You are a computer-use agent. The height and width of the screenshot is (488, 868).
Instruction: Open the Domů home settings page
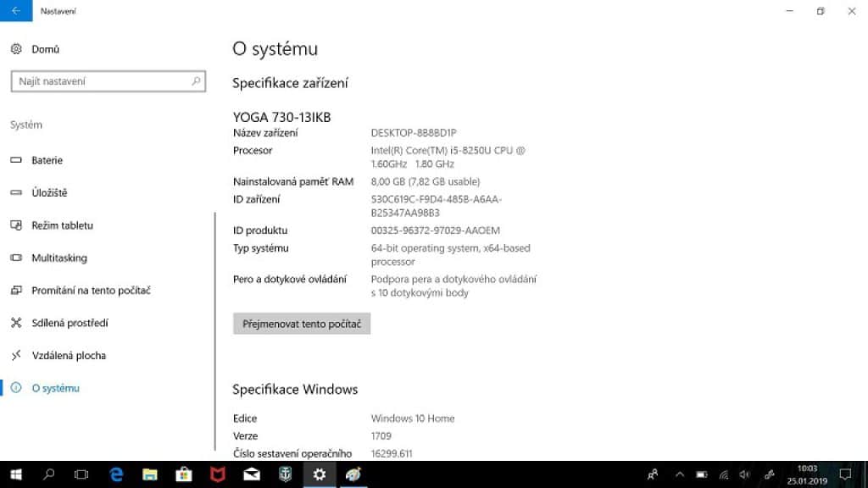[35, 49]
